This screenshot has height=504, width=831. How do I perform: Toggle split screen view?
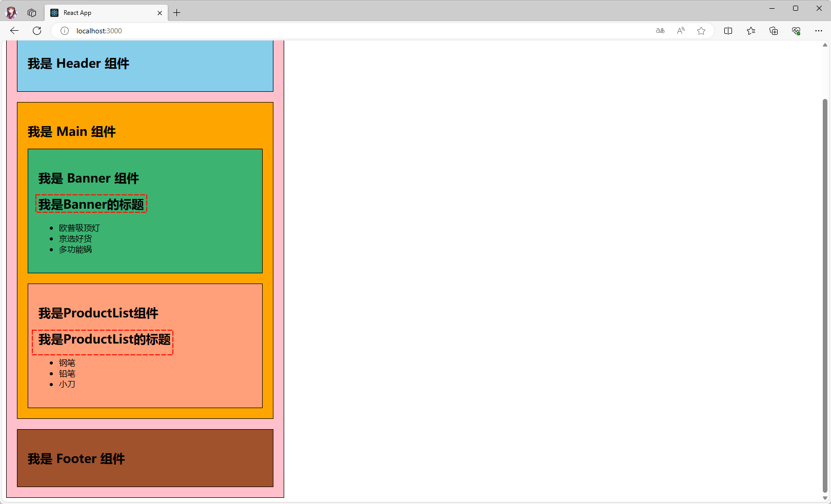pos(728,31)
